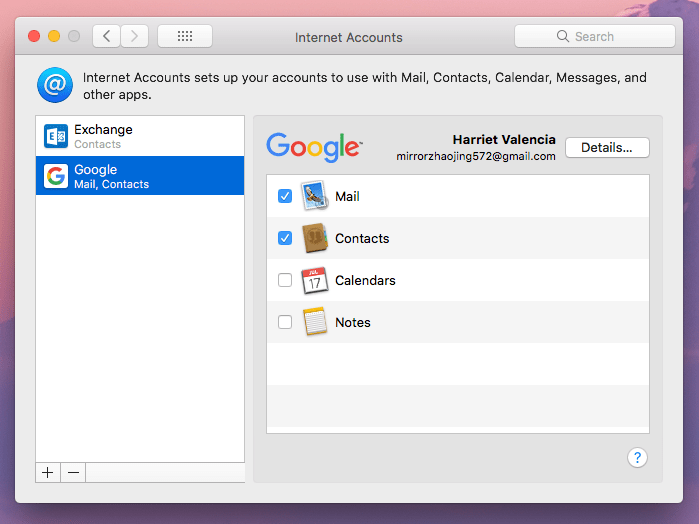Click the Harriet Valencia account name
The image size is (699, 524).
click(x=504, y=140)
